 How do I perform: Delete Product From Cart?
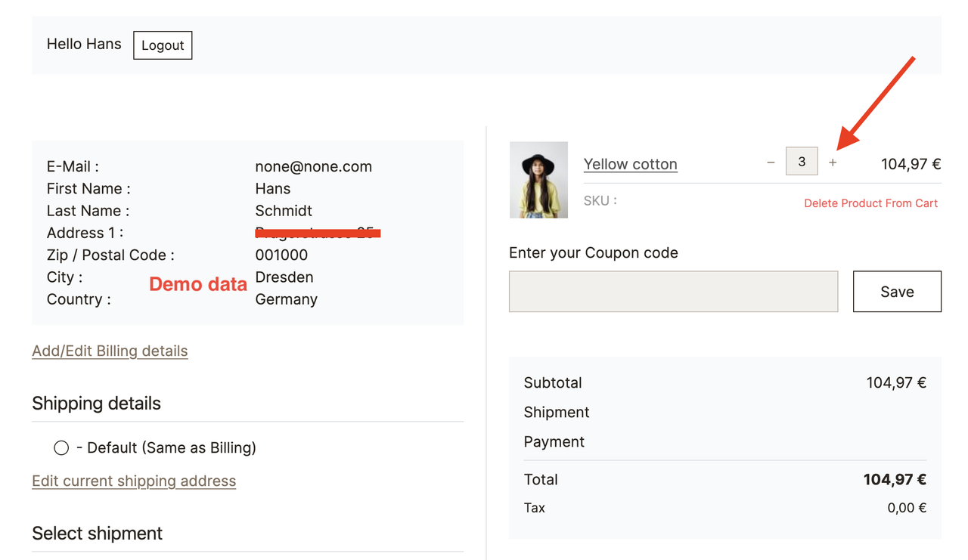point(870,203)
